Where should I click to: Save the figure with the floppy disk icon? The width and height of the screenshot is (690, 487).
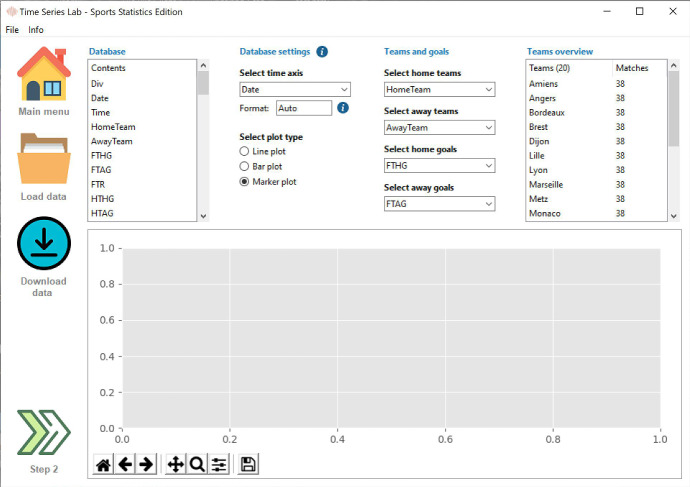[248, 464]
